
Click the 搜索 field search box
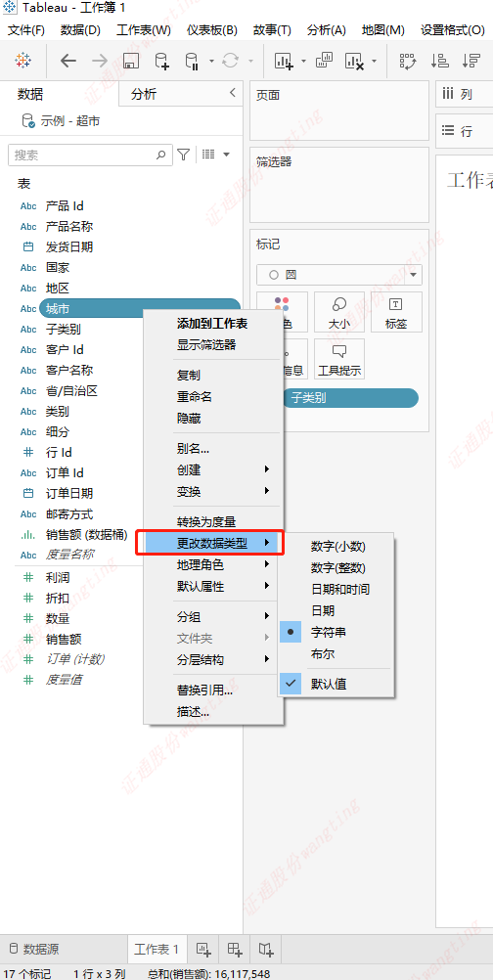pyautogui.click(x=91, y=155)
